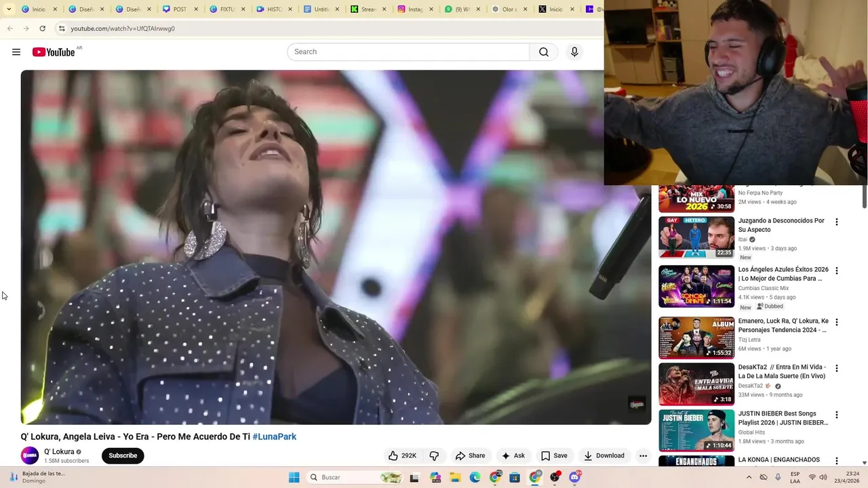Switch to the FIXTU tab
This screenshot has width=868, height=488.
[x=226, y=9]
